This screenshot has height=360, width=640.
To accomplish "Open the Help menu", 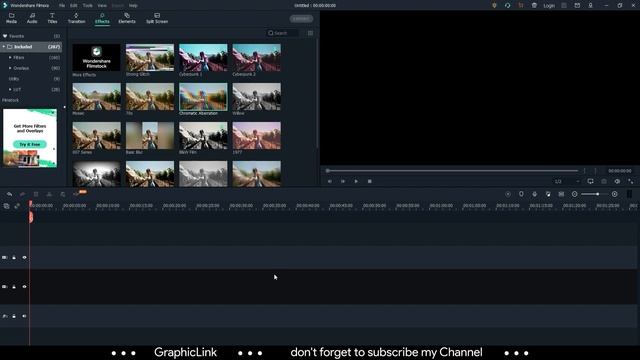I will tap(133, 6).
